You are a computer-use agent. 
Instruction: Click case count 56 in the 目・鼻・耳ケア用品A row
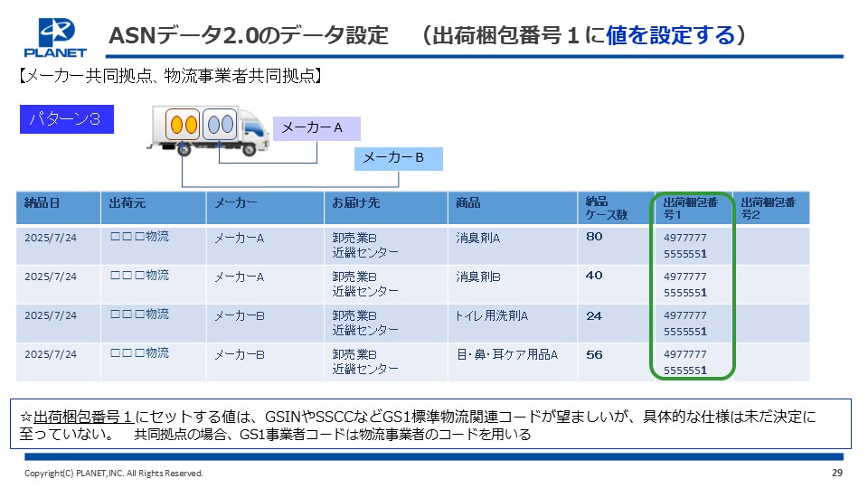pos(594,354)
